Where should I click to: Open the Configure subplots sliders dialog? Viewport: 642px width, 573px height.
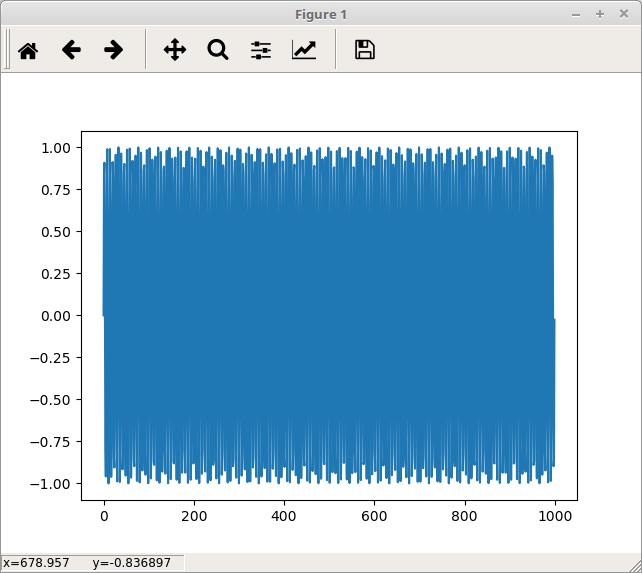coord(261,50)
